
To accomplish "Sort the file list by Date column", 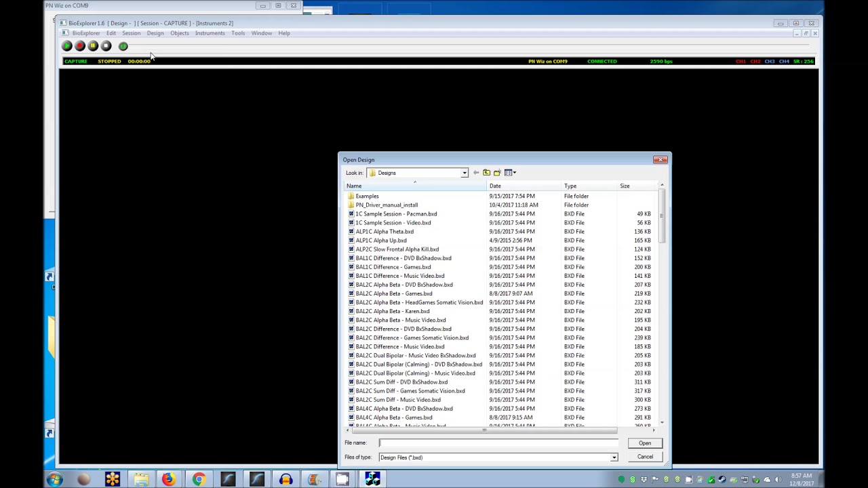I will (524, 186).
